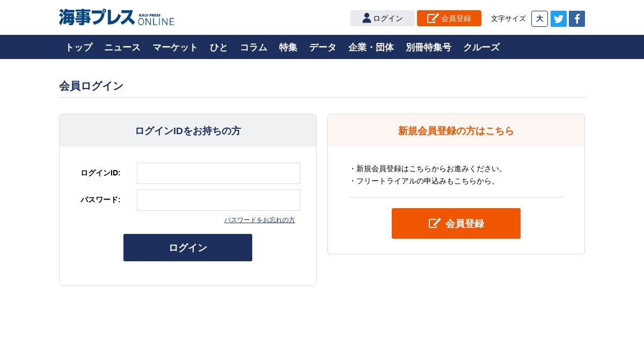The image size is (644, 338).
Task: Open the トップ menu item
Action: click(79, 47)
